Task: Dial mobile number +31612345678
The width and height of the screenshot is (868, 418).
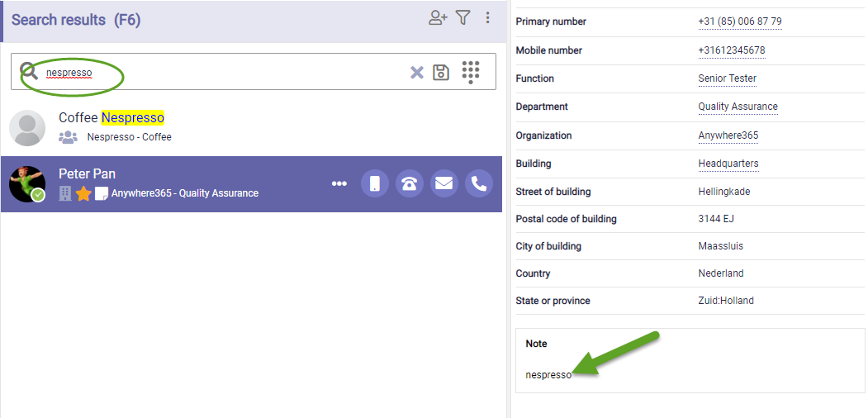Action: 731,50
